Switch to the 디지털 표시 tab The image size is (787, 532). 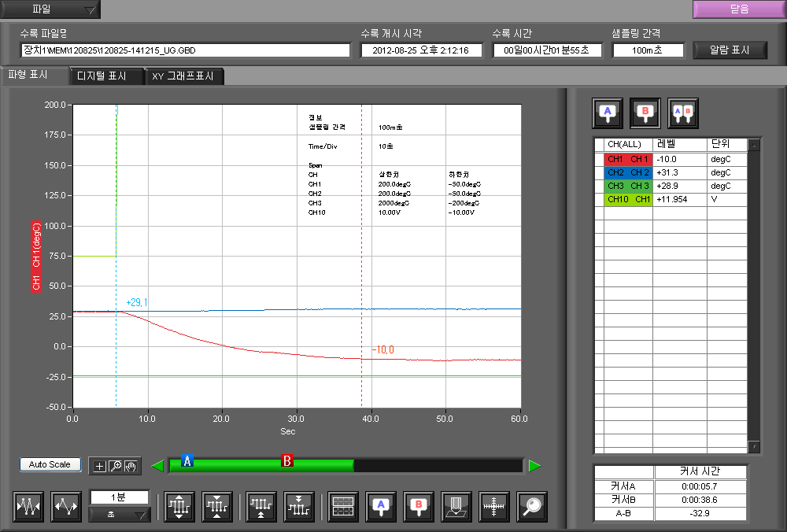pyautogui.click(x=108, y=76)
